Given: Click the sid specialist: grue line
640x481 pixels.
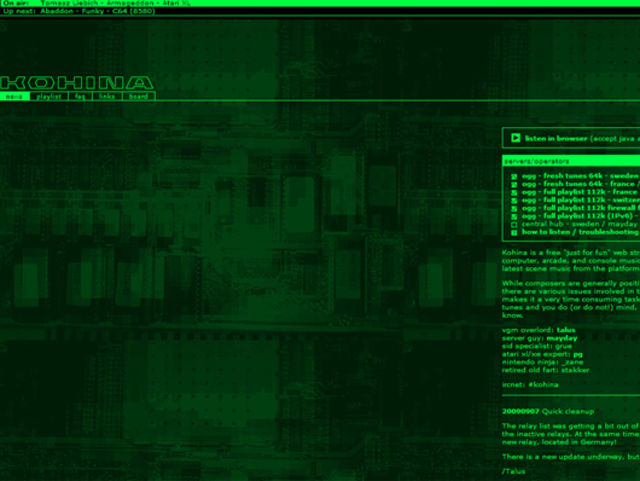Looking at the screenshot, I should coord(537,346).
